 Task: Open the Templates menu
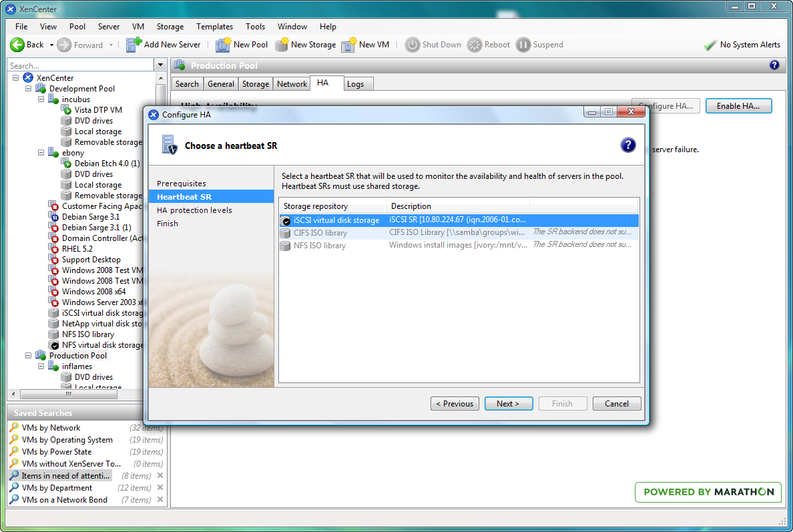click(x=214, y=26)
